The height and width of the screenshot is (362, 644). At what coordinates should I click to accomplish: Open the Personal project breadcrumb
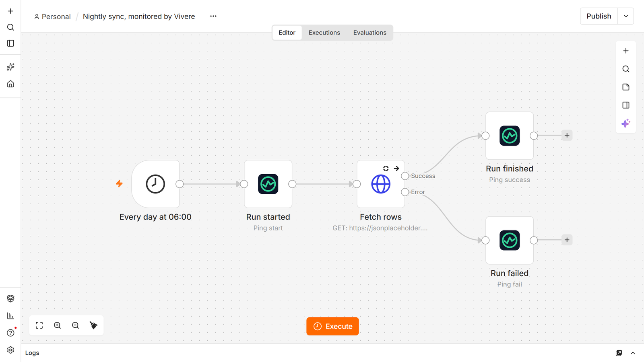(x=52, y=16)
